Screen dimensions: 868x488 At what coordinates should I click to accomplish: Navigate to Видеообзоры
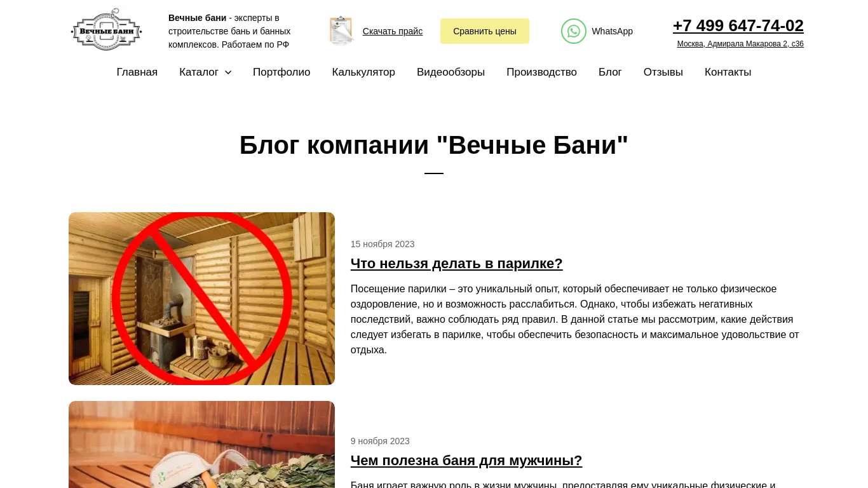[451, 72]
